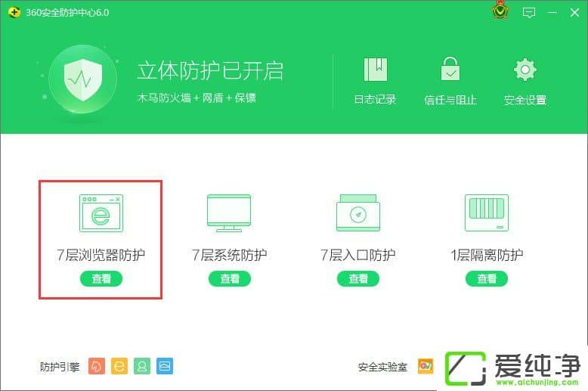Select the blue protection engine icon

click(165, 366)
